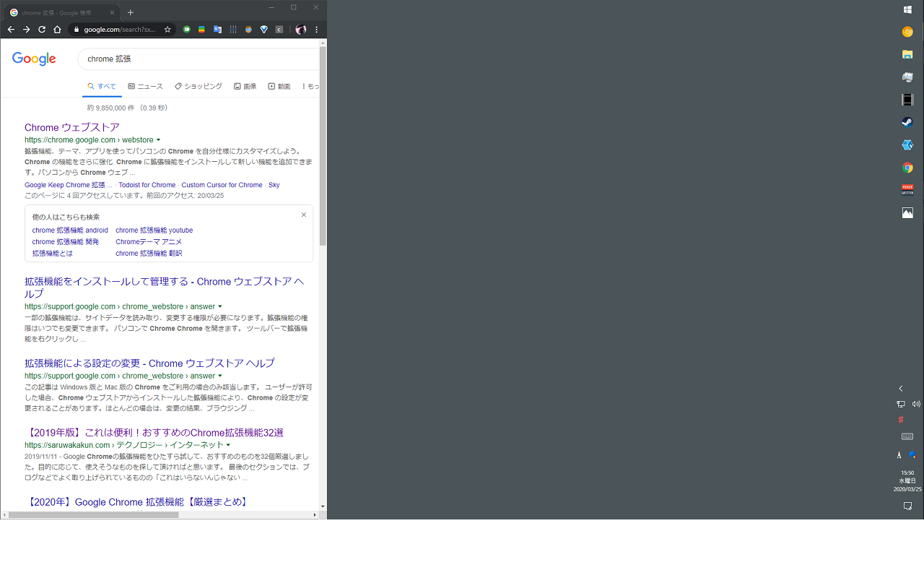Image resolution: width=924 pixels, height=578 pixels.
Task: Open '拡張機能による設定の変更' result
Action: 149,363
